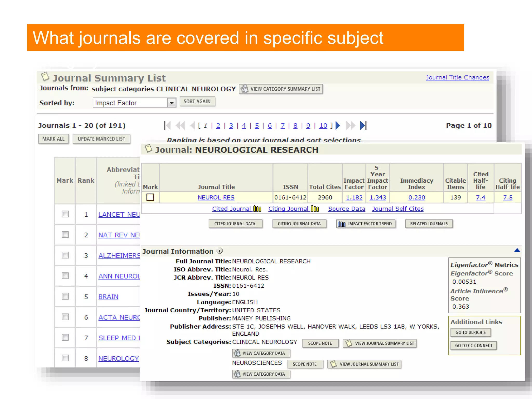Click the Journal: NEUROLOGICAL RESEARCH notepad icon
Viewport: 532px width, 399px height.
(x=148, y=149)
